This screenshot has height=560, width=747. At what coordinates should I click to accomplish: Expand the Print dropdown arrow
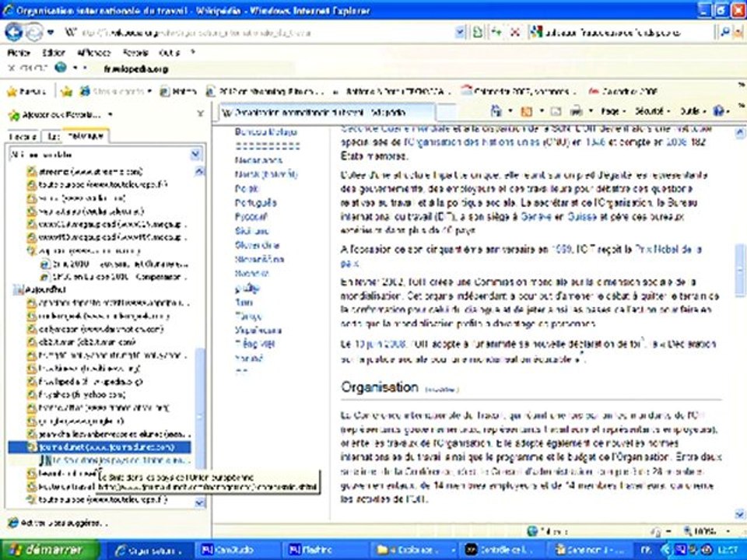coord(591,111)
